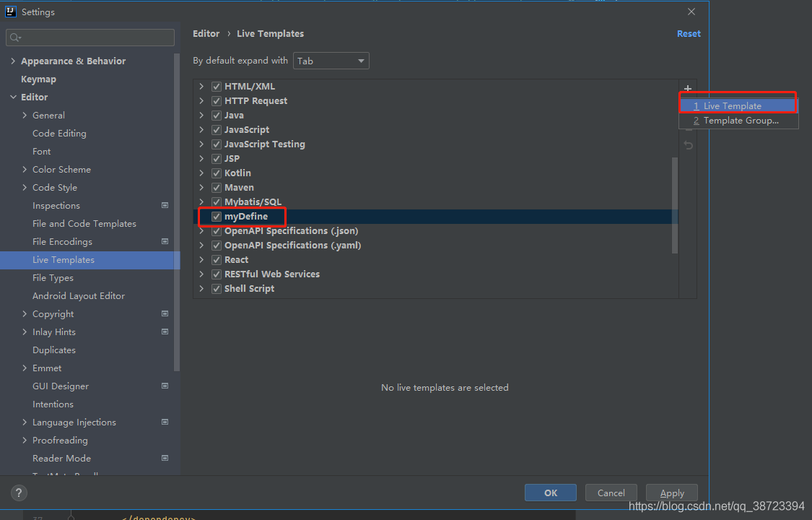Viewport: 812px width, 520px height.
Task: Expand the OpenAPI Specifications (.yaml) group
Action: pos(202,246)
